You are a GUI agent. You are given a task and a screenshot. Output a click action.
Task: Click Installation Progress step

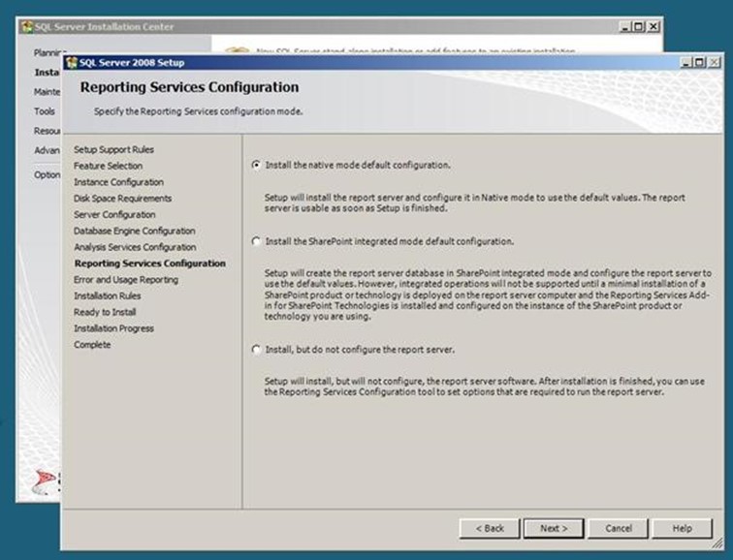113,328
